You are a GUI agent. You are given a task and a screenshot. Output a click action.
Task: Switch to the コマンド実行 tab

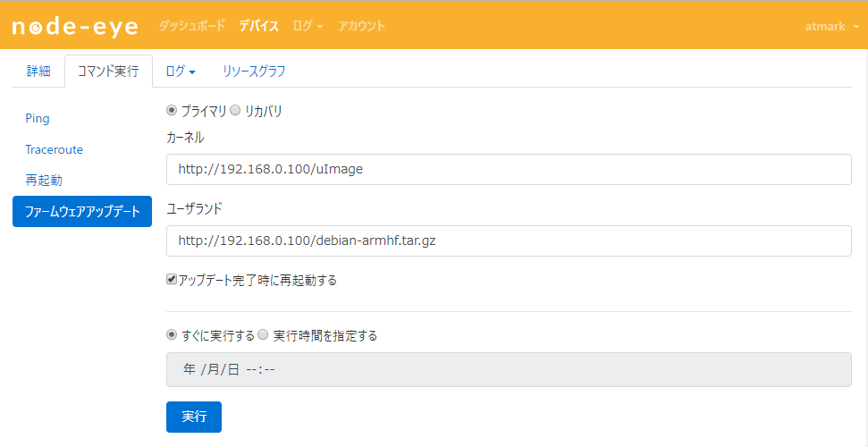(x=108, y=71)
